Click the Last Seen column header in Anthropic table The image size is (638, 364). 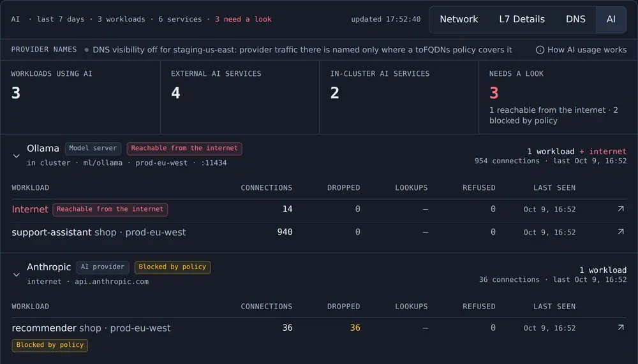point(554,307)
